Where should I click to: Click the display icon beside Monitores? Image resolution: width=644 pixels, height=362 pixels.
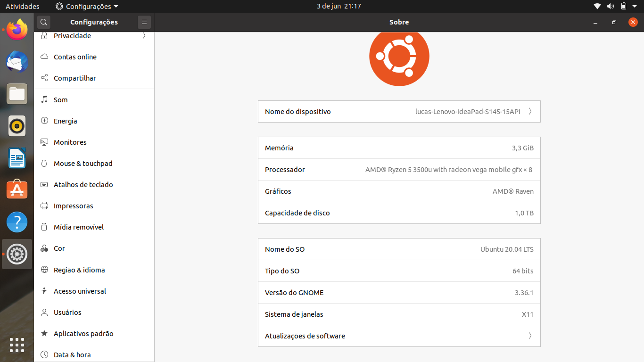(x=44, y=142)
